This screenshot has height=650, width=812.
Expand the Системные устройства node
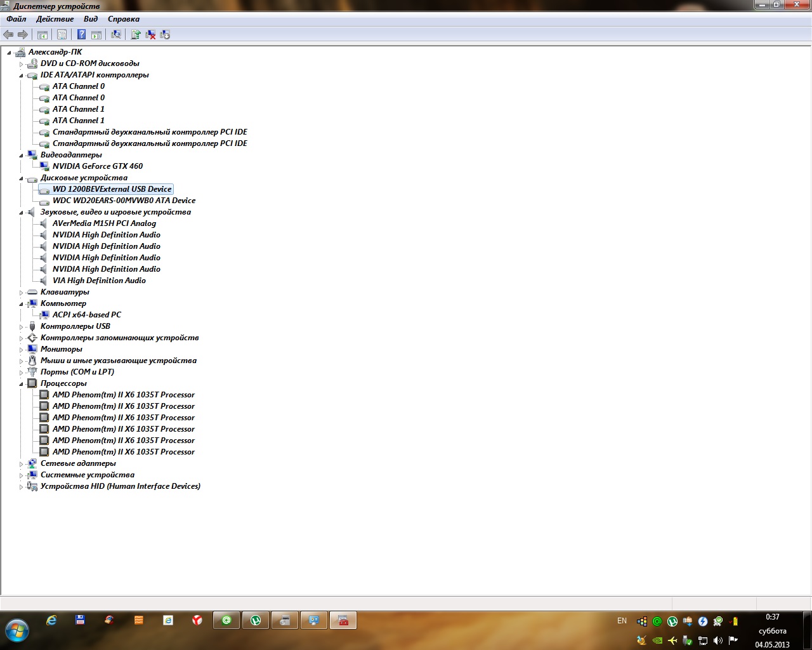[21, 475]
